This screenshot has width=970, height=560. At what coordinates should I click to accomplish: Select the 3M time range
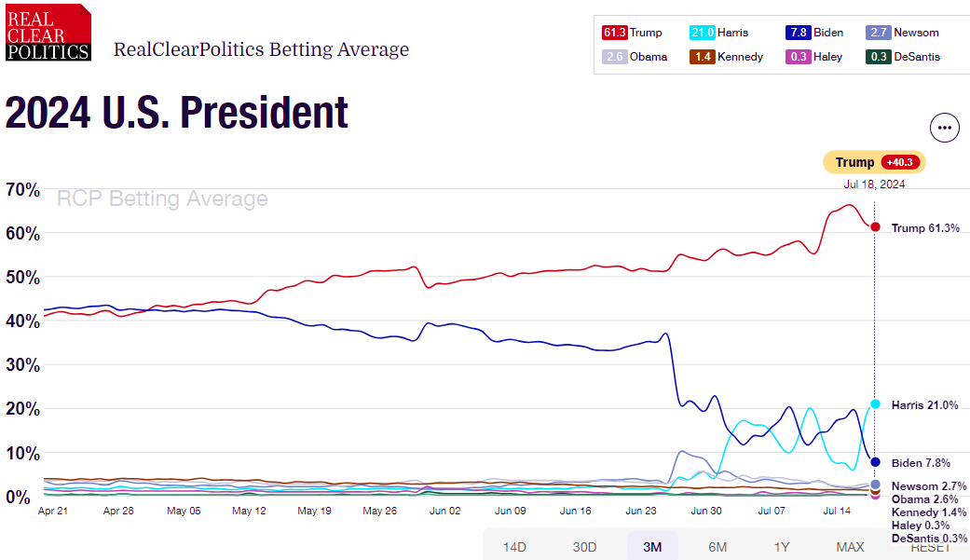652,547
